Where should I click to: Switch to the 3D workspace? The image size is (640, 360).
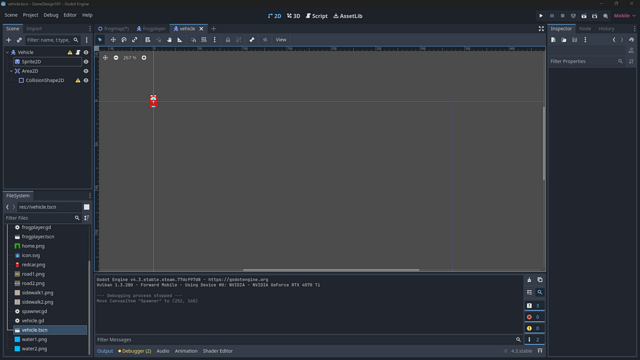pyautogui.click(x=293, y=16)
